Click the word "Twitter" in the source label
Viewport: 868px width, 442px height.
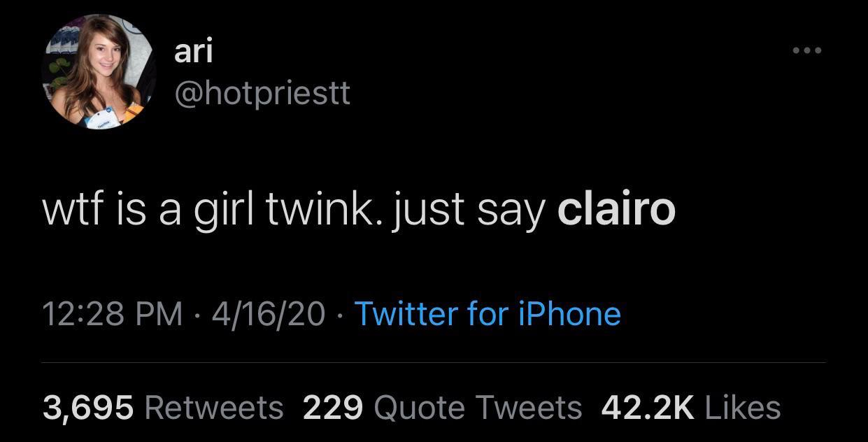click(402, 313)
